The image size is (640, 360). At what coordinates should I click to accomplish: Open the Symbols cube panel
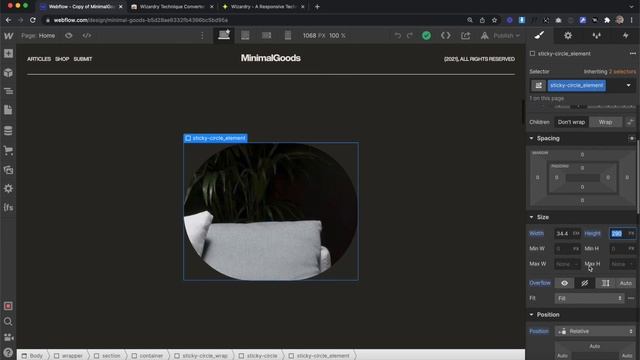(x=8, y=73)
